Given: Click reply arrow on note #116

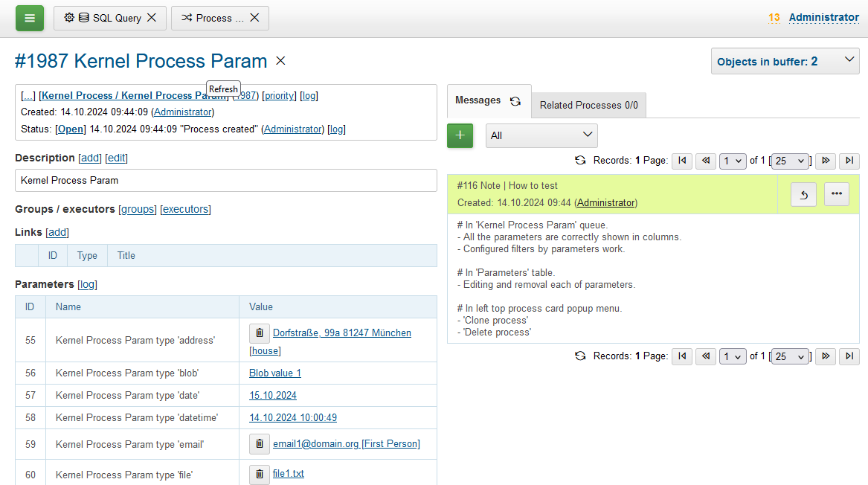Looking at the screenshot, I should click(803, 195).
